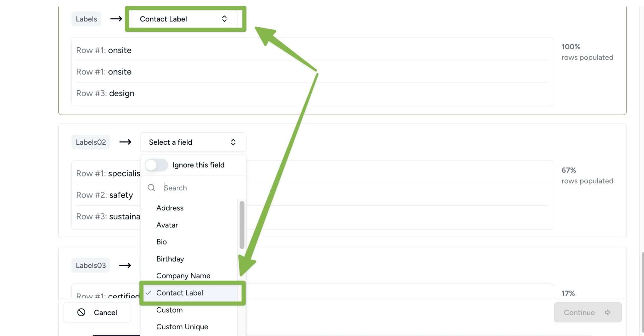This screenshot has width=644, height=336.
Task: Click the Continue arrow icon
Action: [607, 312]
